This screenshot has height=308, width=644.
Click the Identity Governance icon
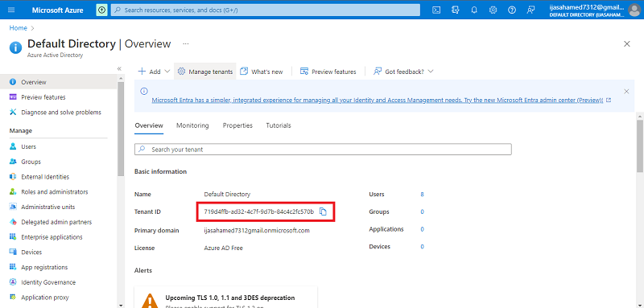(13, 282)
